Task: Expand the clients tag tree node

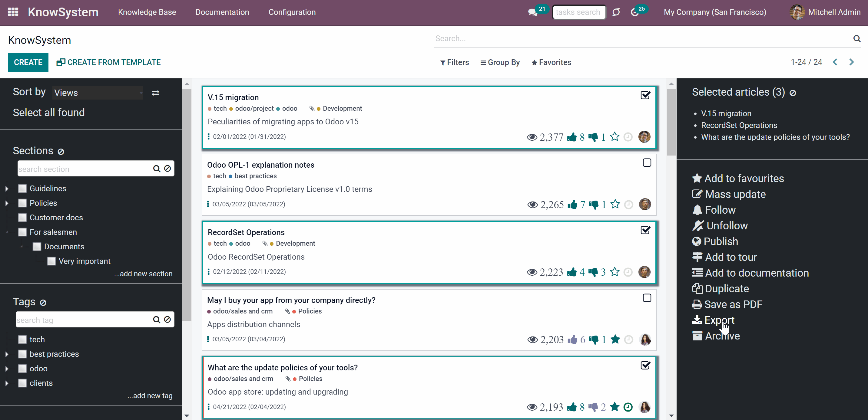Action: tap(7, 383)
